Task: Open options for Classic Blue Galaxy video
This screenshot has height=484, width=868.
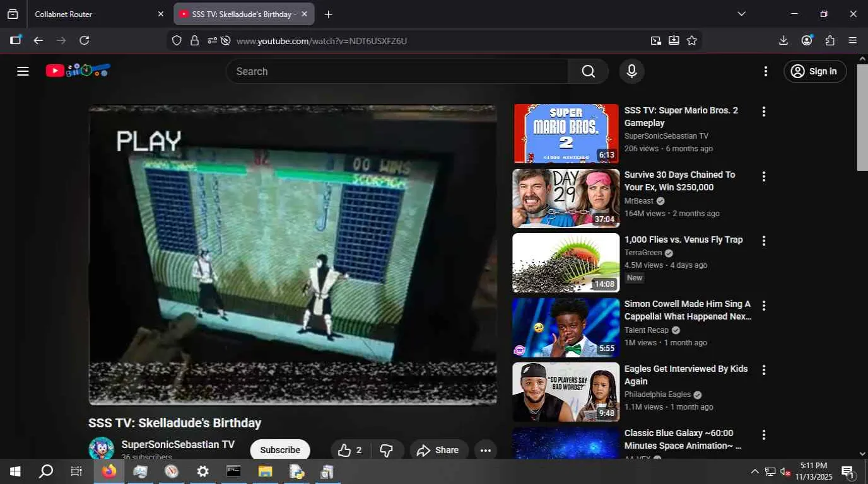Action: click(764, 435)
